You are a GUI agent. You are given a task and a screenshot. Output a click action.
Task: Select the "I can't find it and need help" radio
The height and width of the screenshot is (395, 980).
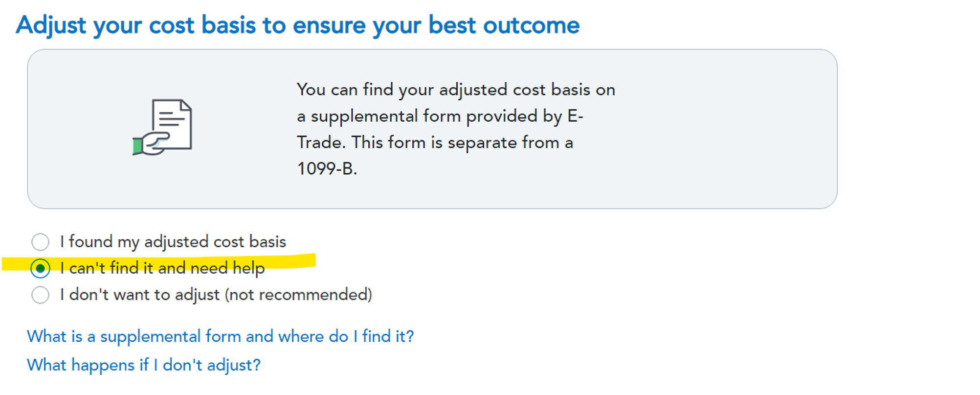pyautogui.click(x=40, y=268)
